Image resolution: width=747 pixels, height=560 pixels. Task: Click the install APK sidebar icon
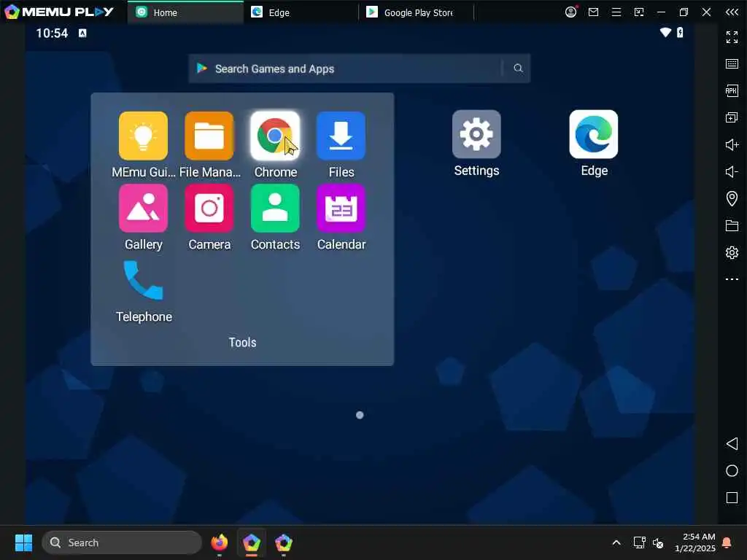click(x=732, y=90)
